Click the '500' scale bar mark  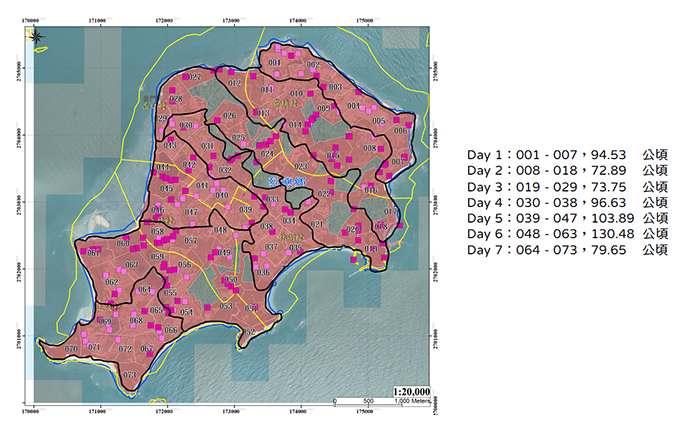click(368, 401)
